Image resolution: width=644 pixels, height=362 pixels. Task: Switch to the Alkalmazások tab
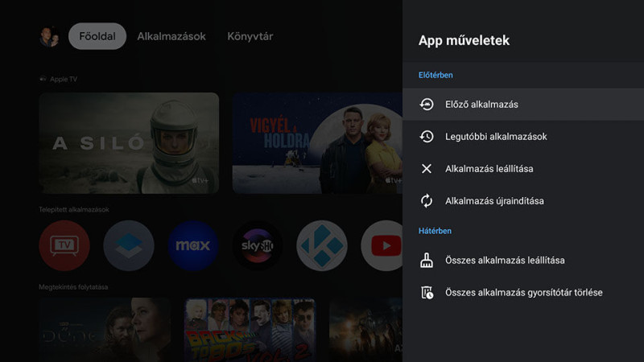[171, 36]
